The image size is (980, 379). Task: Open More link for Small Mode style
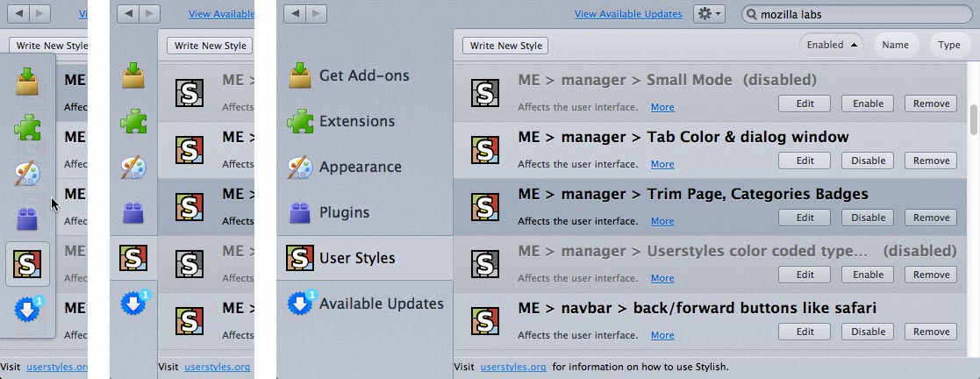662,107
